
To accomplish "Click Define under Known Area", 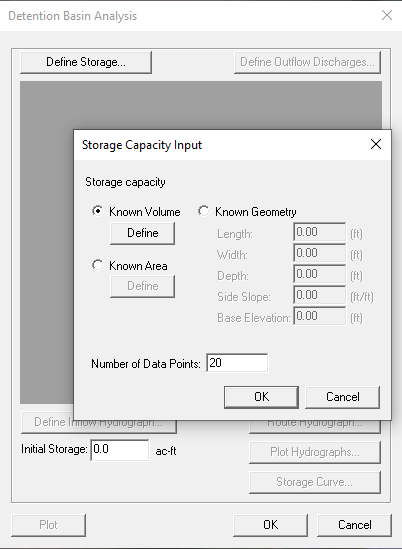I will (x=143, y=286).
